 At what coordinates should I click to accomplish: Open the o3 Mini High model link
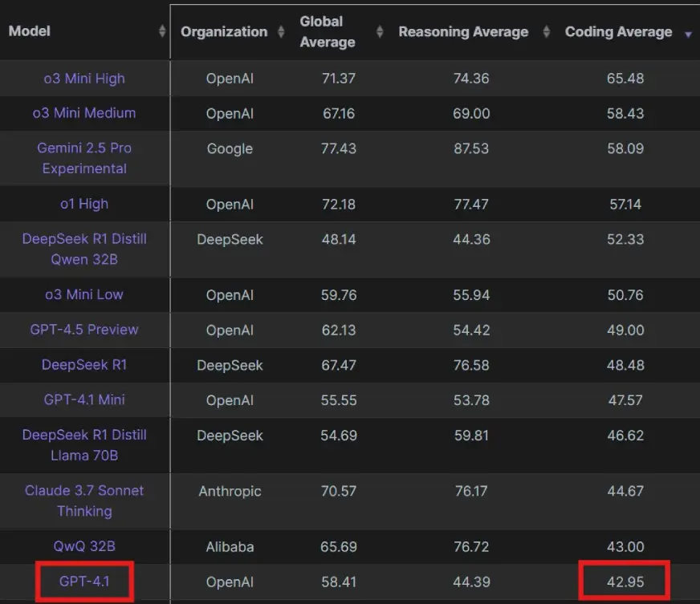click(x=84, y=79)
